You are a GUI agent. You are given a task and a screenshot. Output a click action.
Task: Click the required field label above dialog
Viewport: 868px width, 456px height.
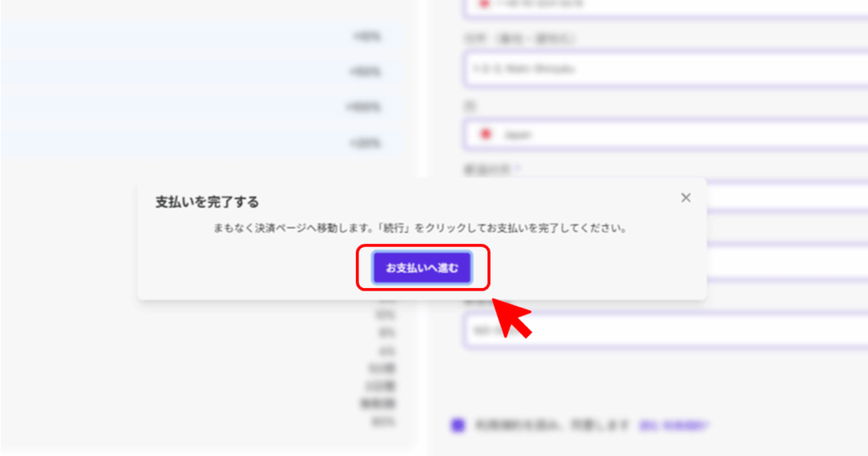point(492,170)
